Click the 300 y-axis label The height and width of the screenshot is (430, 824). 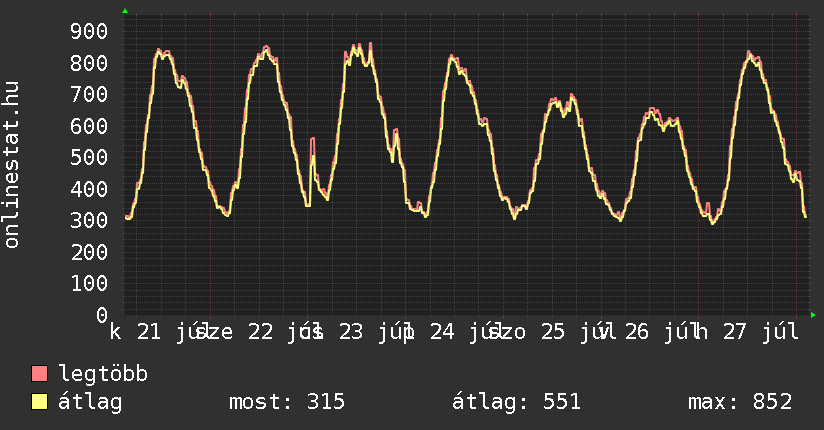(x=89, y=220)
